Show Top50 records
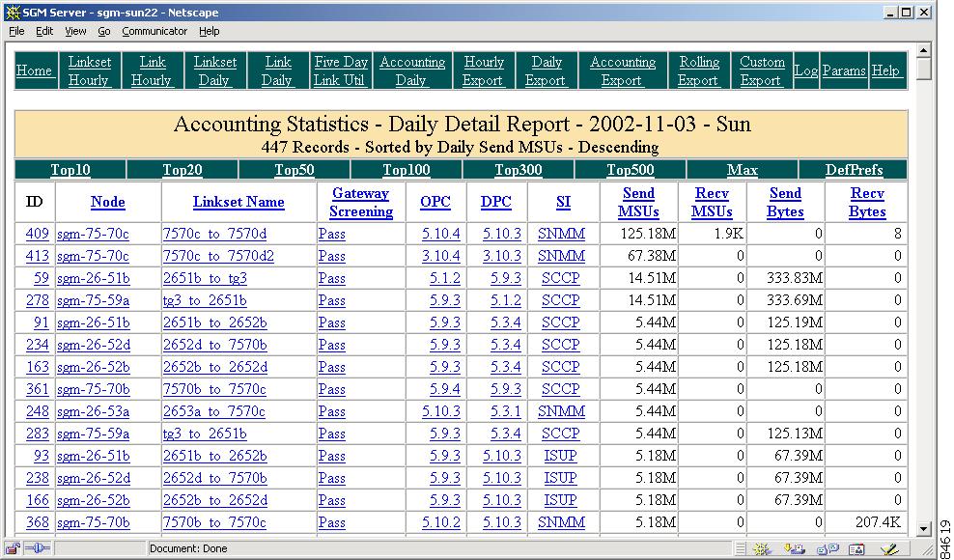 (295, 170)
